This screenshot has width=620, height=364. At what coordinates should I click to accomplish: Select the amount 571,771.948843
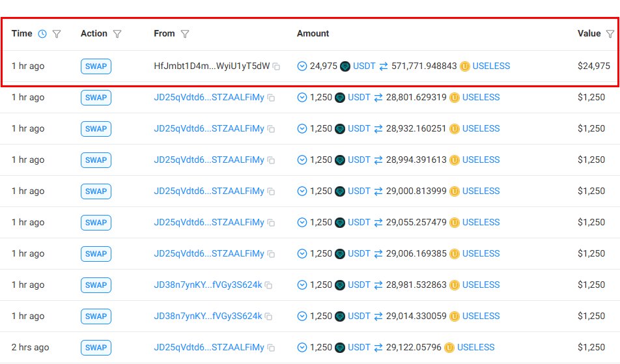[x=424, y=66]
